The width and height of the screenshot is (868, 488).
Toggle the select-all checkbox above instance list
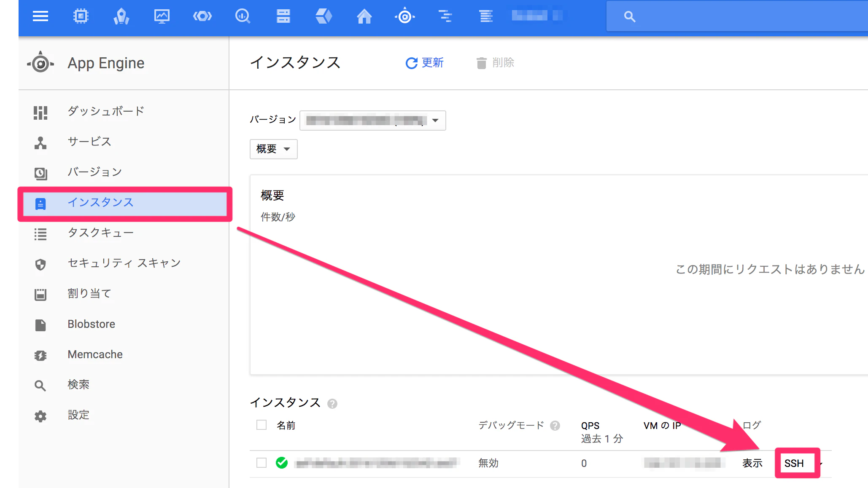coord(261,425)
